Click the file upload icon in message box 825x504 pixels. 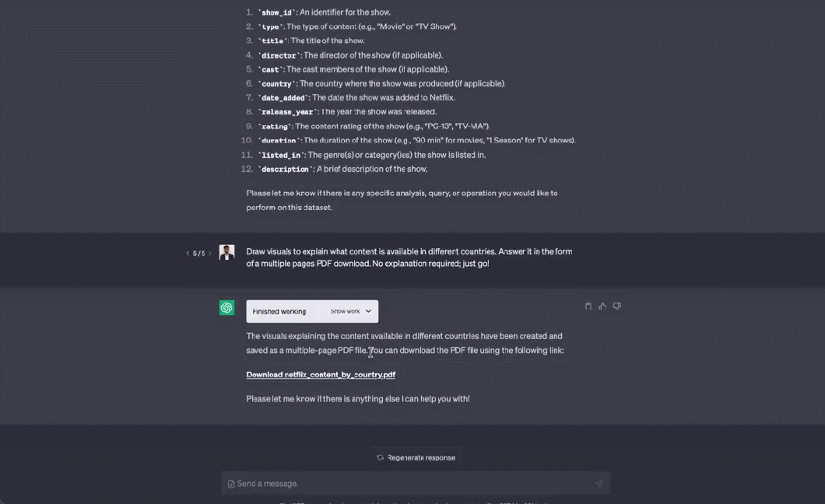[x=231, y=484]
